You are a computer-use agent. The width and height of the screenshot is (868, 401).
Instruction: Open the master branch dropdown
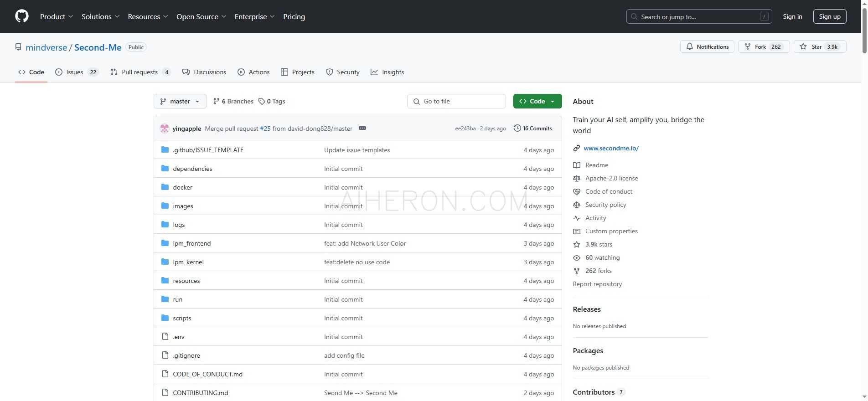[x=180, y=101]
